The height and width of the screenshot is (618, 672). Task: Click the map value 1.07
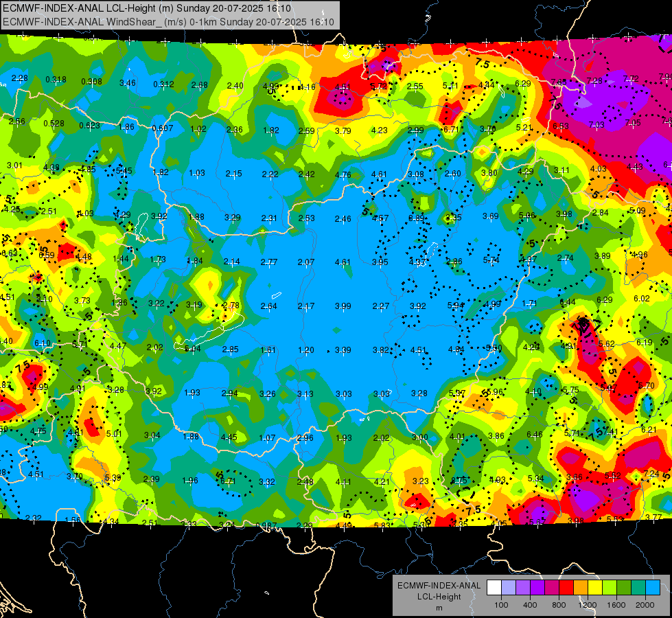267,438
